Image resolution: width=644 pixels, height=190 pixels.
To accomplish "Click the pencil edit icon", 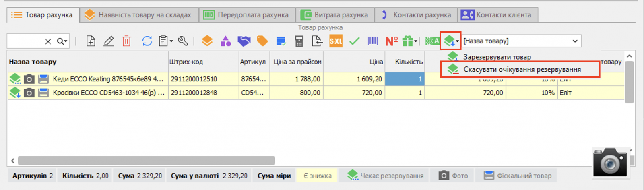I will point(109,41).
